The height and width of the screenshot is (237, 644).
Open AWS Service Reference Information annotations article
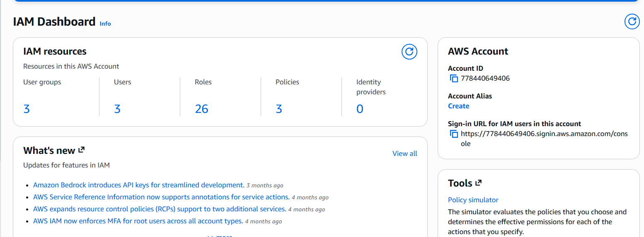tap(161, 197)
